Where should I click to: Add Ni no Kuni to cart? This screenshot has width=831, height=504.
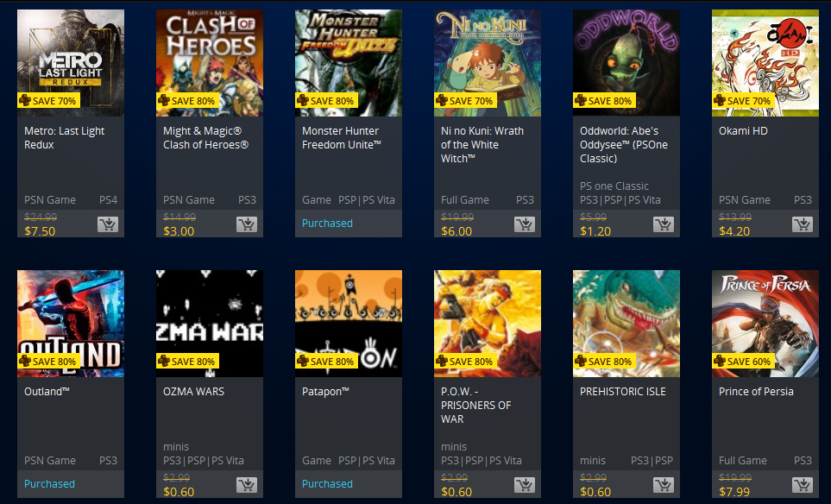tap(524, 224)
